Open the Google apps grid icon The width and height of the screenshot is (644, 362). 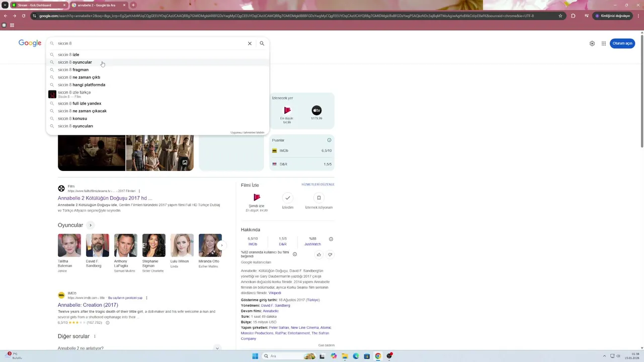click(x=604, y=43)
